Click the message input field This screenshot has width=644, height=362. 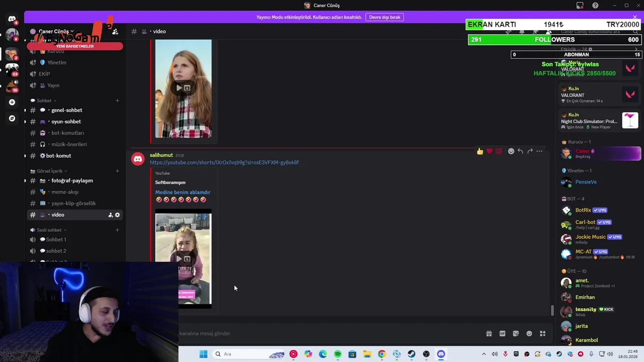coord(330,333)
